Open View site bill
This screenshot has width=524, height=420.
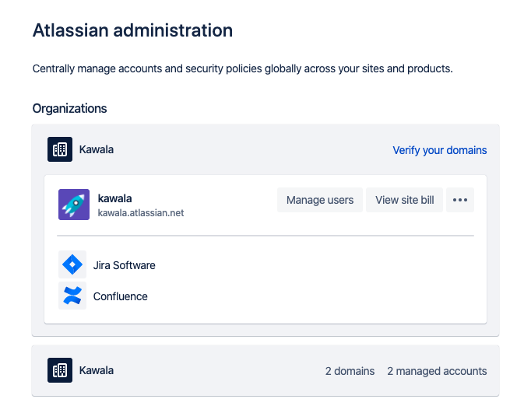(x=404, y=200)
